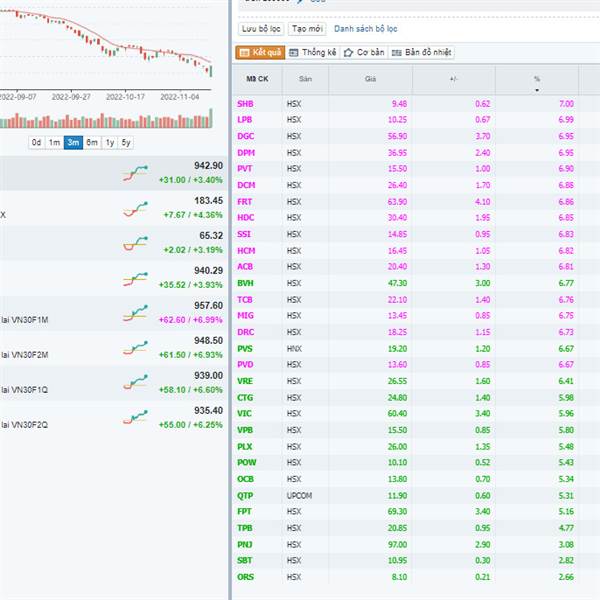
Task: Open stock symbol PVS
Action: 245,349
